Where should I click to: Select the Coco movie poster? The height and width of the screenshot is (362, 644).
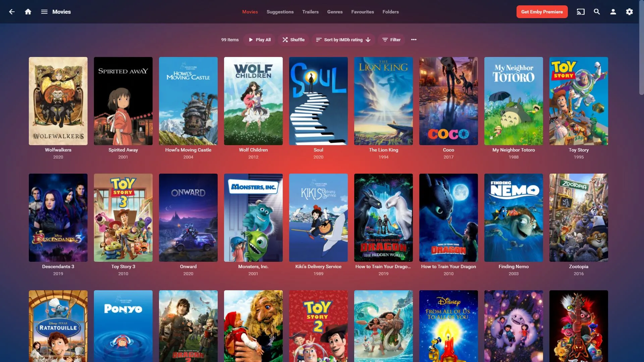(448, 101)
